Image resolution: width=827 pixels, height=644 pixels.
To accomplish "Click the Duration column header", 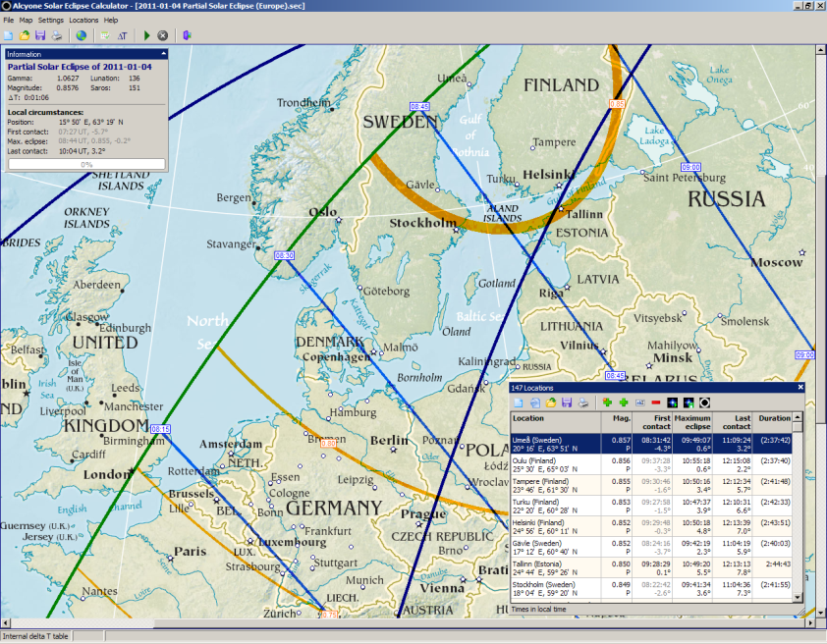I will [x=774, y=418].
